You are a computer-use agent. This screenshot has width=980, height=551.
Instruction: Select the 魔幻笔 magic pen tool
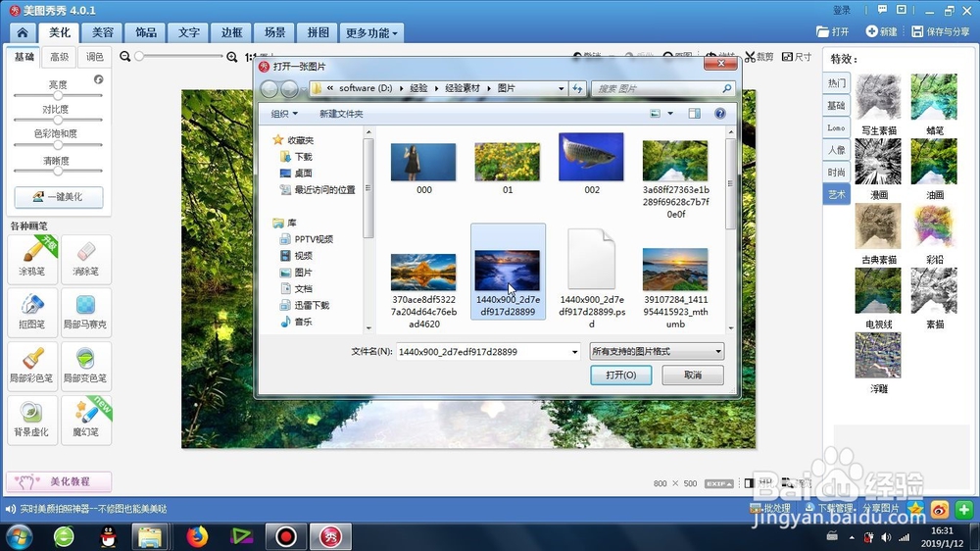click(x=85, y=420)
